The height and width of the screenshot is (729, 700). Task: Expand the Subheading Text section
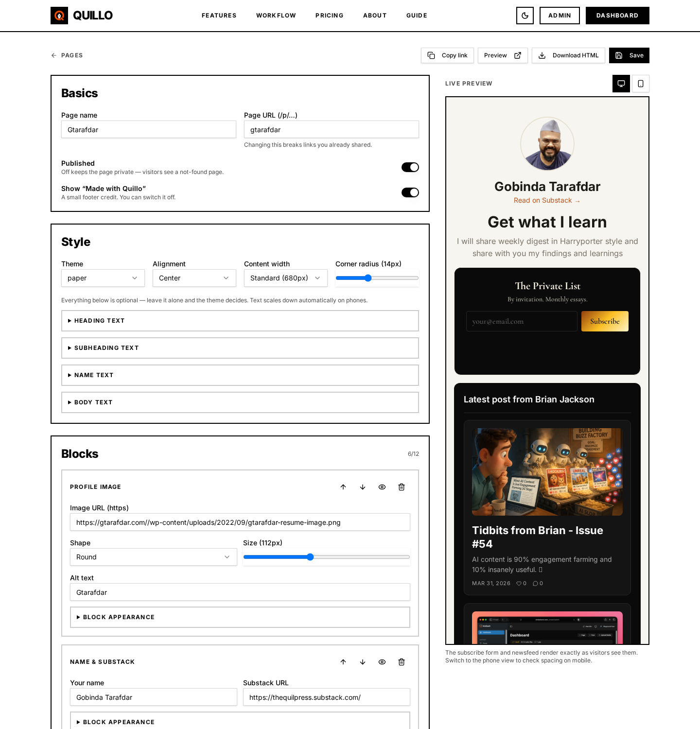point(240,348)
